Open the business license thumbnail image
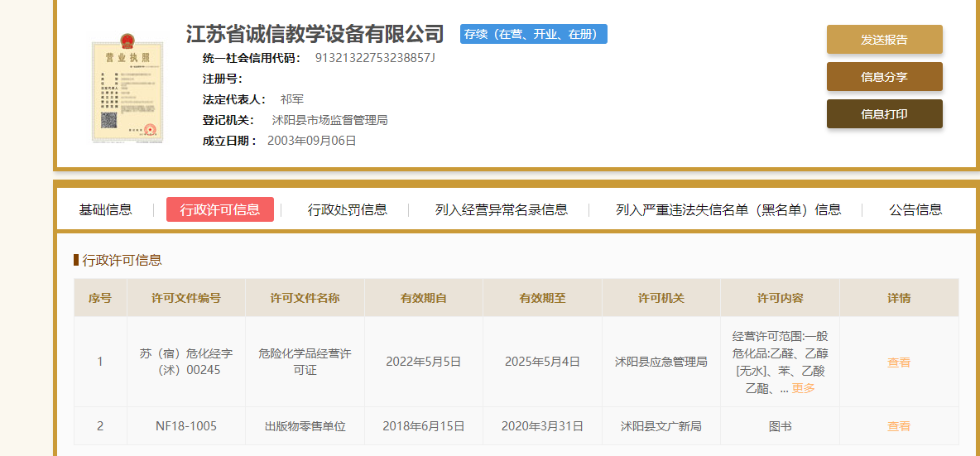Screen dimensions: 980x456 [127, 88]
